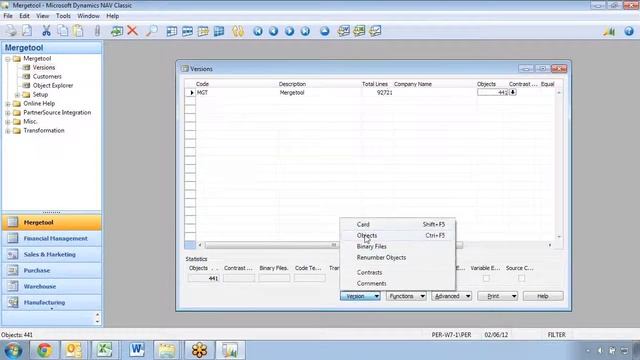Click the Table Filter toolbar icon
This screenshot has height=360, width=640.
click(187, 31)
